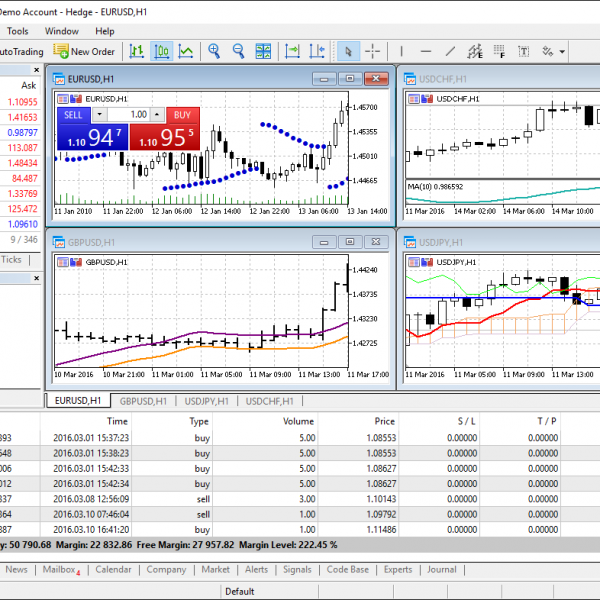Select the zoom in magnifier icon

point(213,51)
